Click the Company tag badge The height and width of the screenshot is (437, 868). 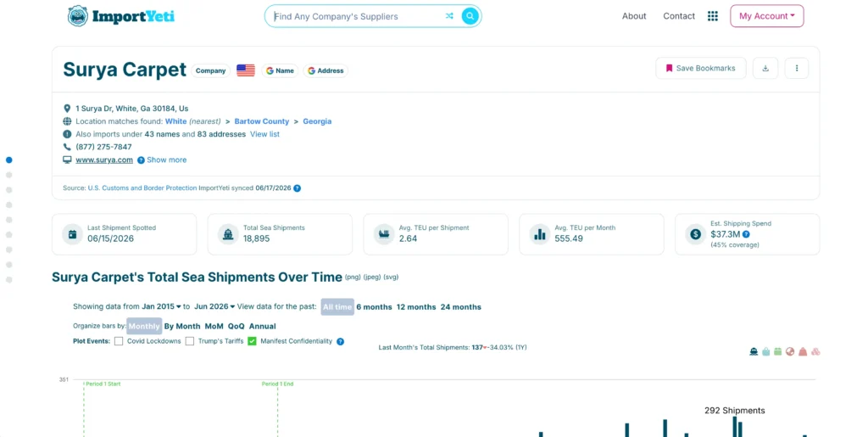tap(210, 71)
